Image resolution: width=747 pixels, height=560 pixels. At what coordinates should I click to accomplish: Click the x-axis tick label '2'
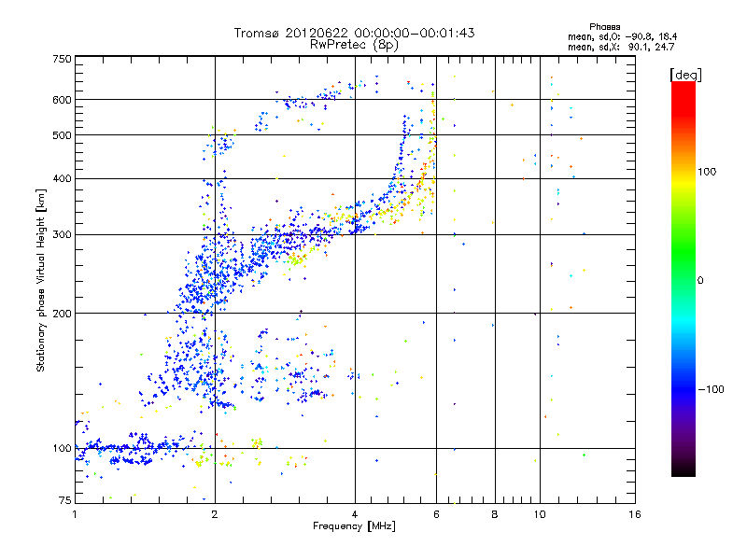pyautogui.click(x=215, y=514)
